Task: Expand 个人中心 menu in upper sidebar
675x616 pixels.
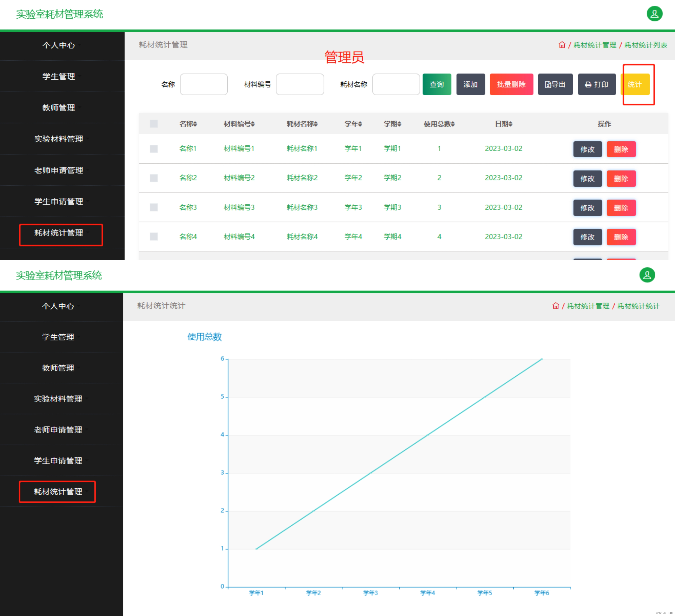Action: [x=59, y=45]
